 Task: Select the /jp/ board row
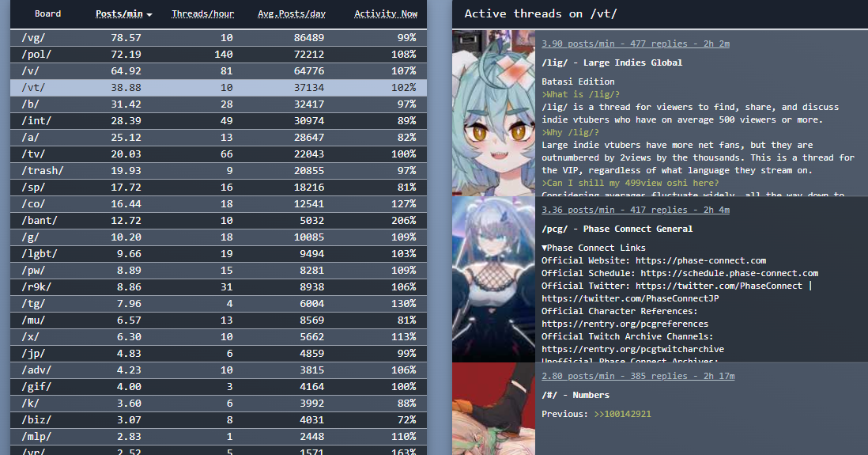[219, 354]
